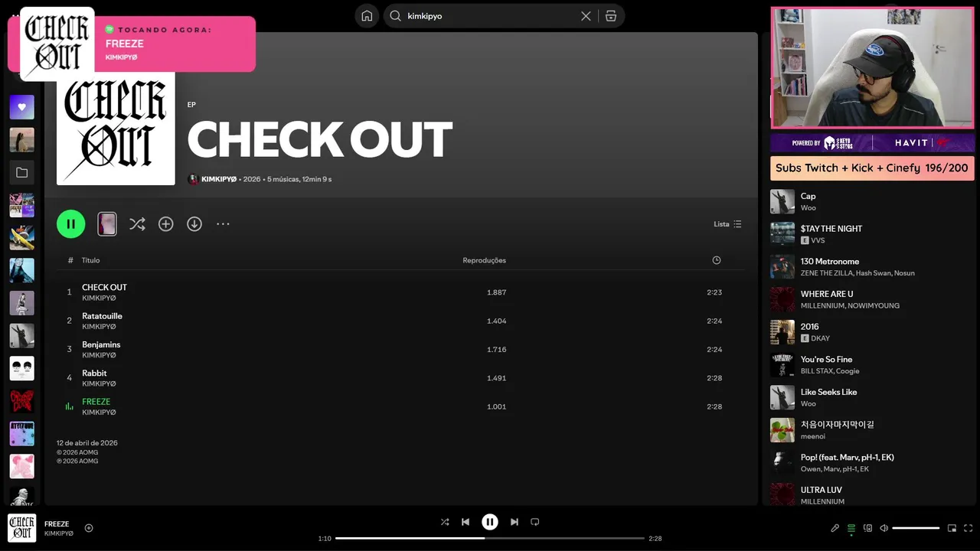Viewport: 980px width, 551px height.
Task: Click the Subs Twitch + Kick + Cinefy goal bar
Action: coord(872,168)
